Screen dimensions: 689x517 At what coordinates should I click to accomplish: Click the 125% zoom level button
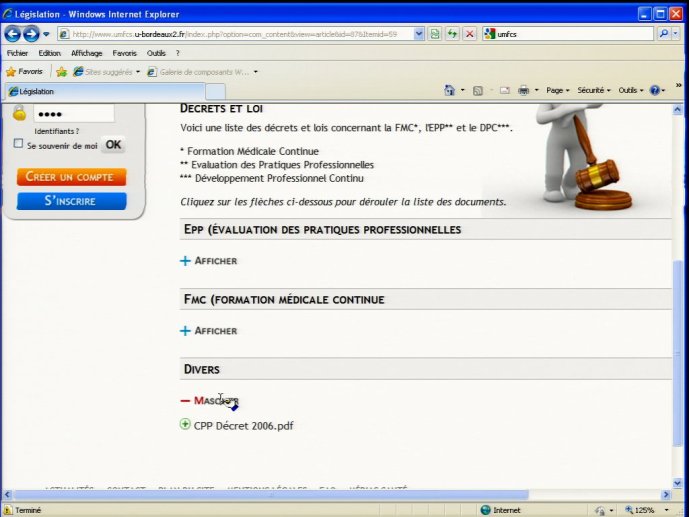pos(640,510)
